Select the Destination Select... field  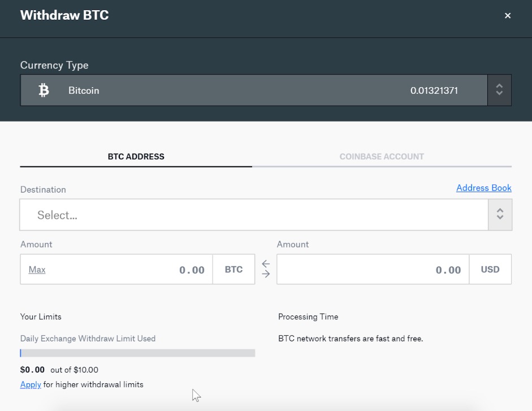pyautogui.click(x=254, y=214)
